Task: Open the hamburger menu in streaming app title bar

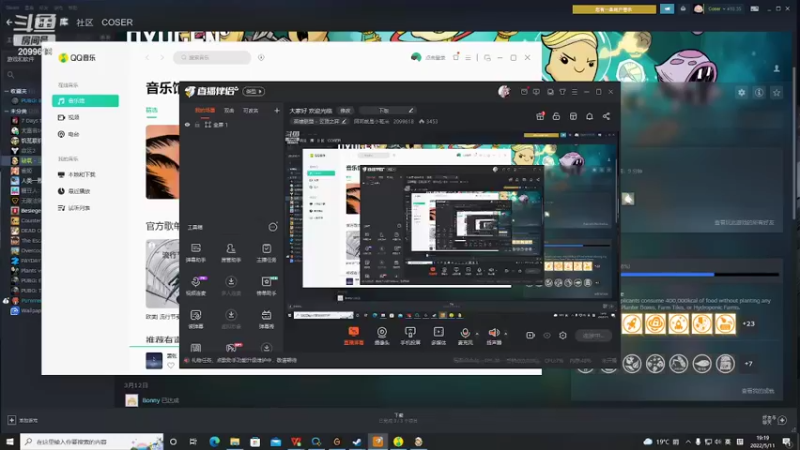Action: [574, 92]
